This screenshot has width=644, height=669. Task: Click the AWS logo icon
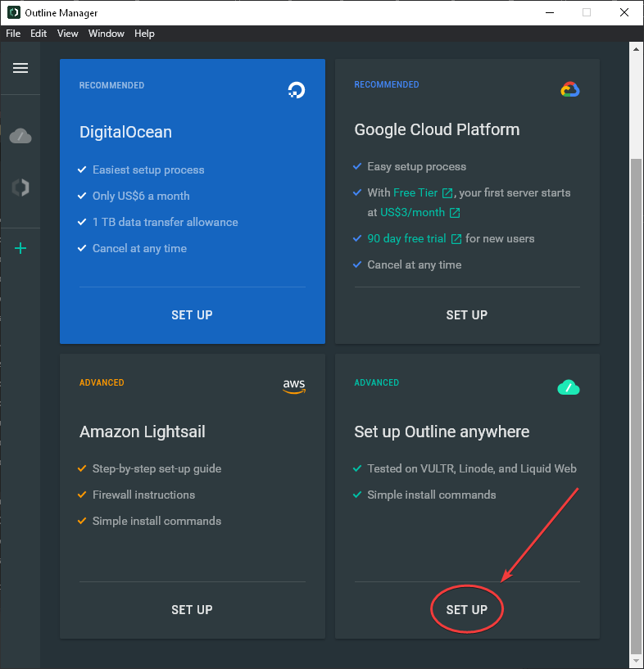(293, 386)
